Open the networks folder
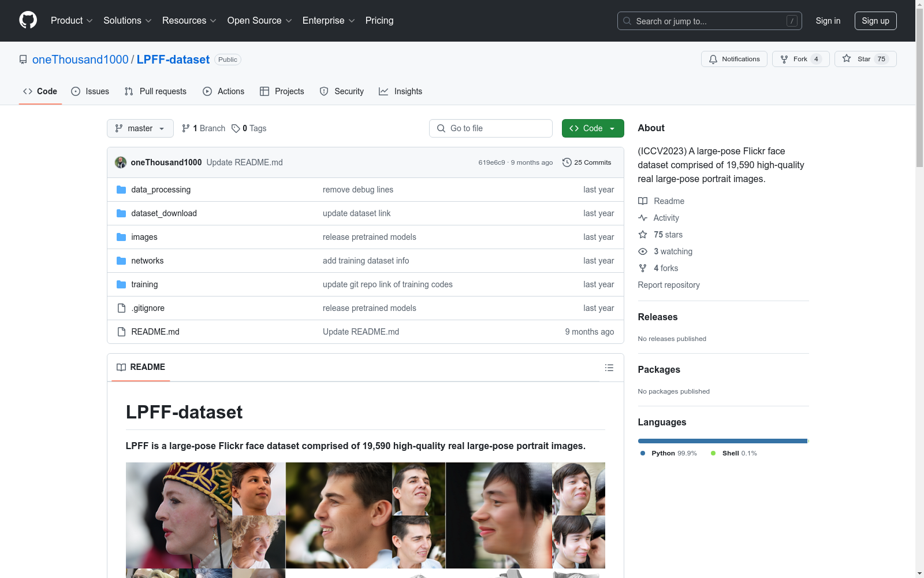The image size is (924, 578). point(147,261)
